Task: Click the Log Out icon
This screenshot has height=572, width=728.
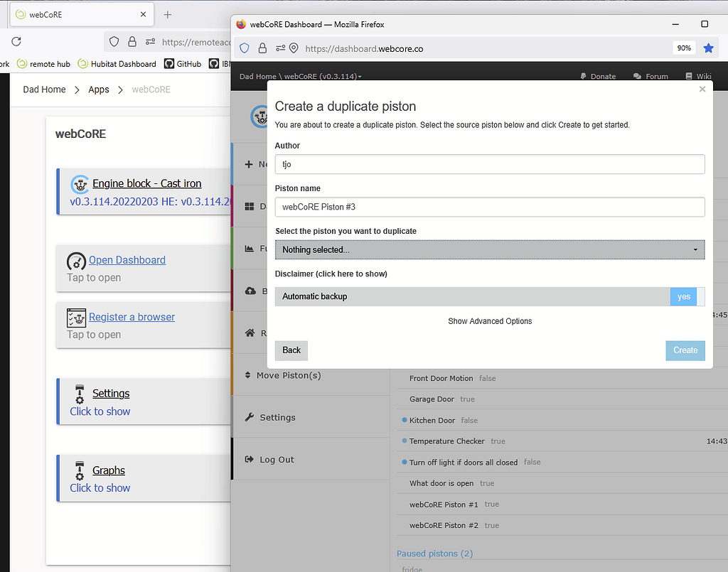Action: coord(250,459)
